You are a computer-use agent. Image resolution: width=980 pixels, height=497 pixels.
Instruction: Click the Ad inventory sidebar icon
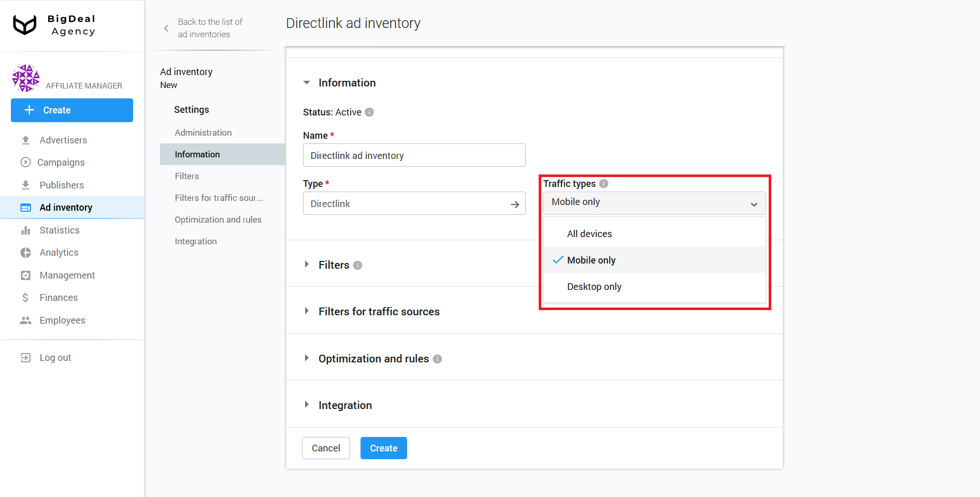[26, 207]
